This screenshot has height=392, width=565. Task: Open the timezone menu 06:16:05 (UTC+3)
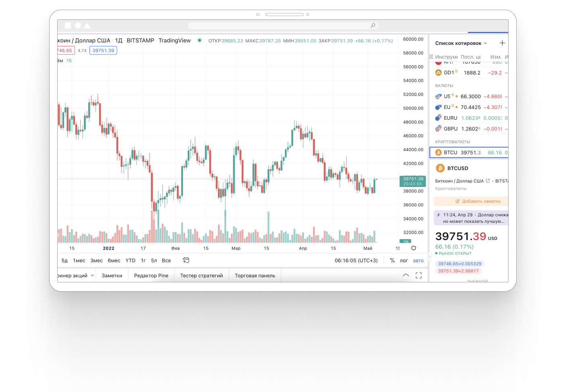[356, 261]
